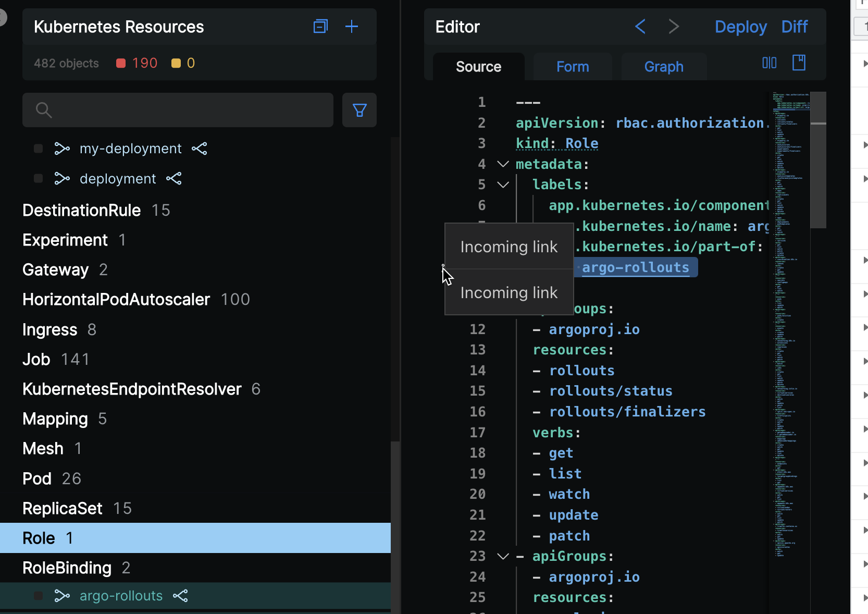Image resolution: width=868 pixels, height=614 pixels.
Task: Check the deployment row checkbox
Action: pyautogui.click(x=38, y=179)
